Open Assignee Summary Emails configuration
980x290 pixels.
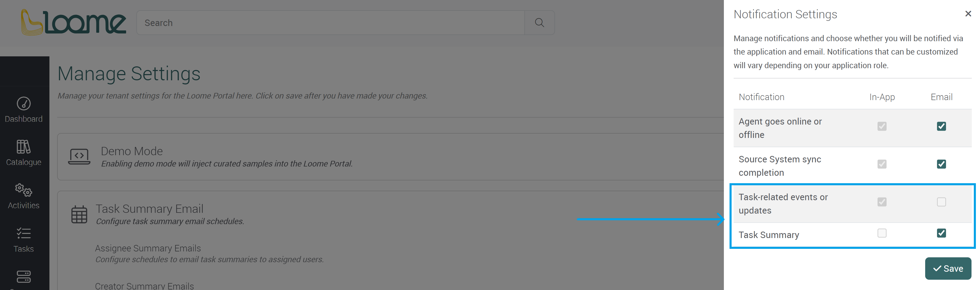point(148,248)
